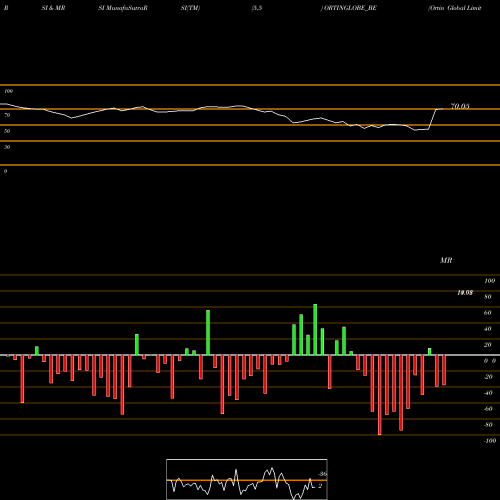
Task: Click the MR axis label -60
Action: pos(488,409)
